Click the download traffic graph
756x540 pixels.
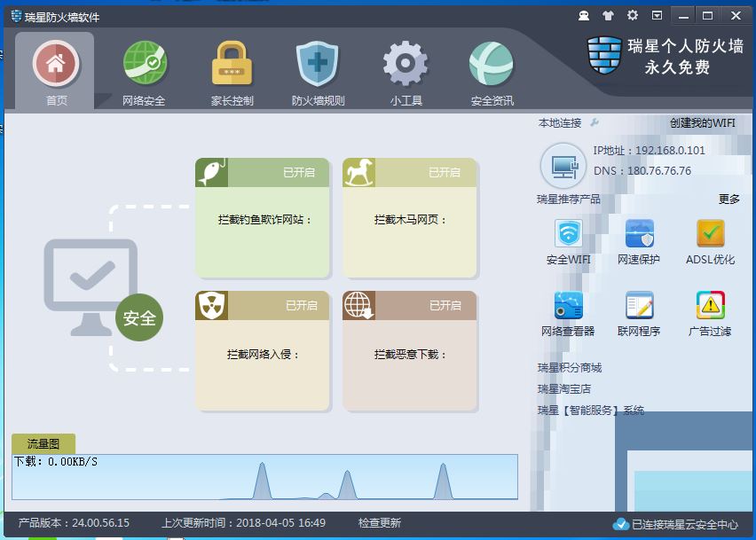(x=264, y=477)
